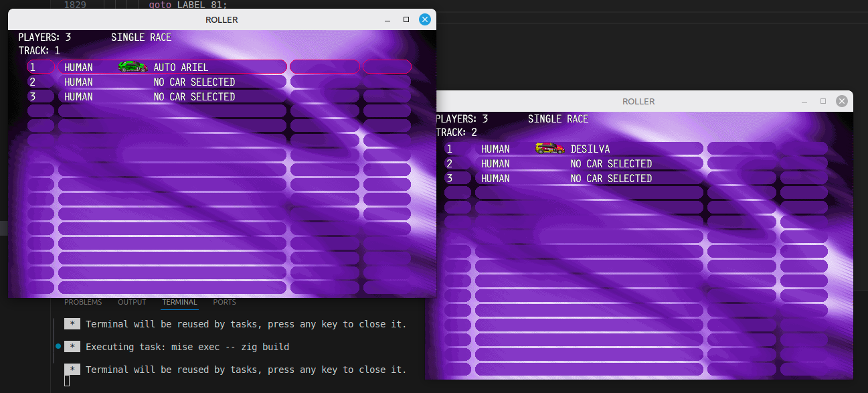Click the green Auto Ariel car icon

[x=133, y=67]
